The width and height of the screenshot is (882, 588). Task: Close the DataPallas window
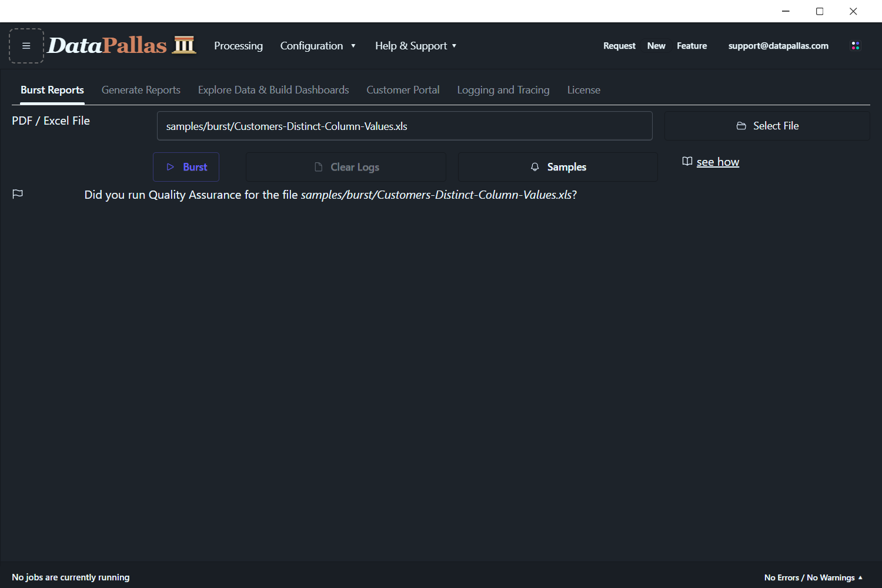click(853, 11)
